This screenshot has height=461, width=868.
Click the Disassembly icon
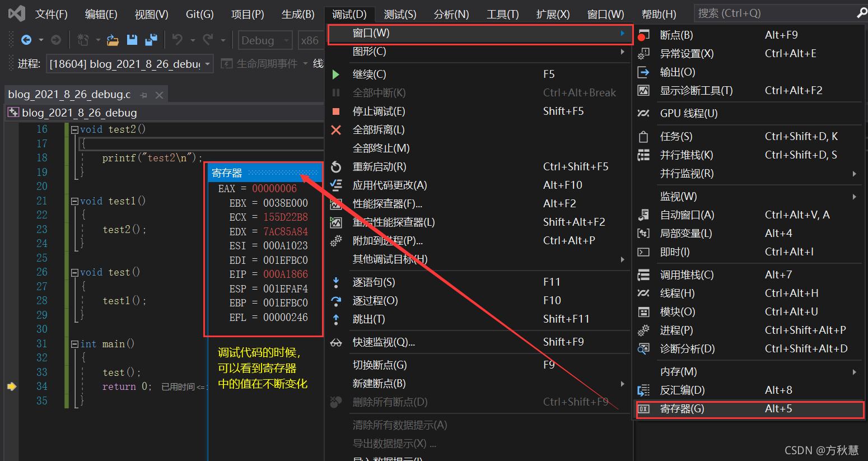[x=643, y=390]
